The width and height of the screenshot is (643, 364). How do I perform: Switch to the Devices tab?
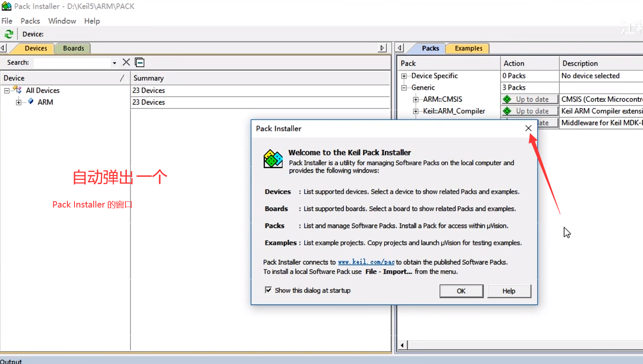tap(36, 48)
